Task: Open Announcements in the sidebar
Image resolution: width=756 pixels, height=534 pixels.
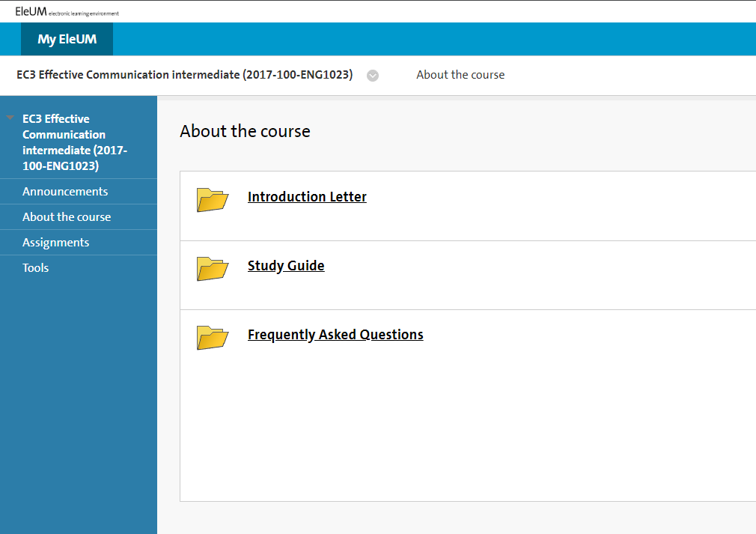Action: [65, 192]
